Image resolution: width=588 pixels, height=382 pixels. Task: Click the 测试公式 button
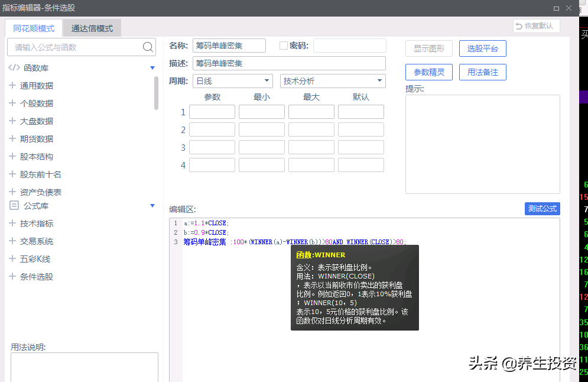click(542, 208)
